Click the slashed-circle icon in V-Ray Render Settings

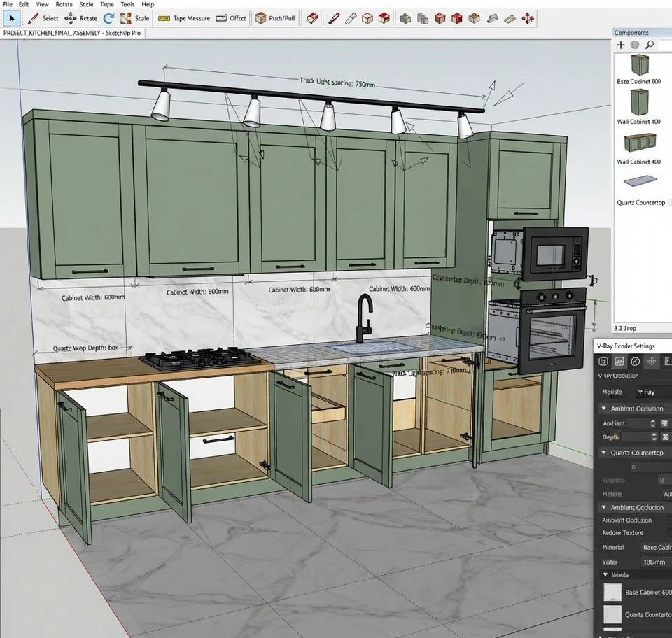(635, 362)
